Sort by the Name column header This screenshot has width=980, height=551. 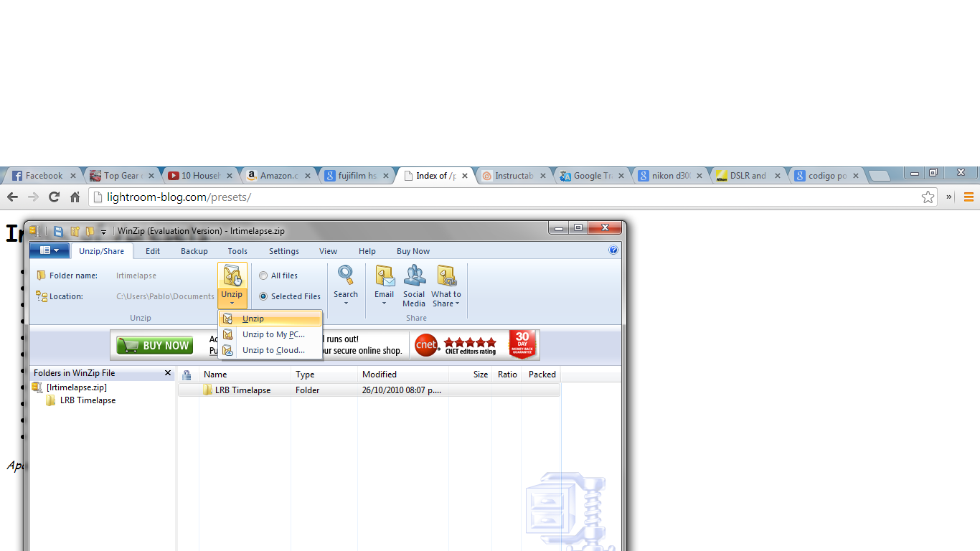click(245, 375)
